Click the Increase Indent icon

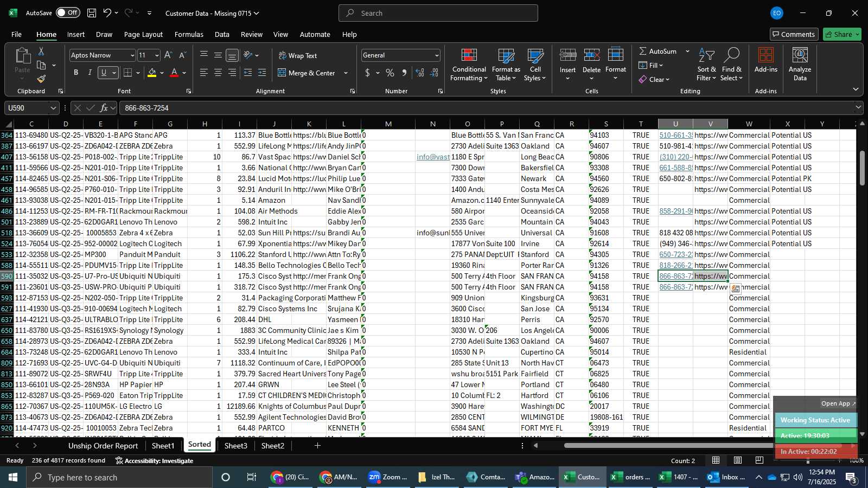pos(262,73)
